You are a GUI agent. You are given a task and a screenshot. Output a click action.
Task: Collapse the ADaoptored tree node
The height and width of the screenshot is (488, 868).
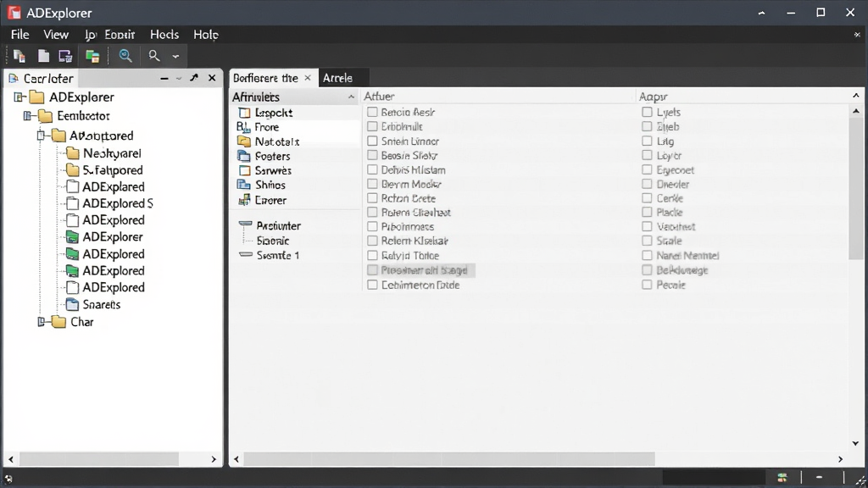[x=41, y=136]
